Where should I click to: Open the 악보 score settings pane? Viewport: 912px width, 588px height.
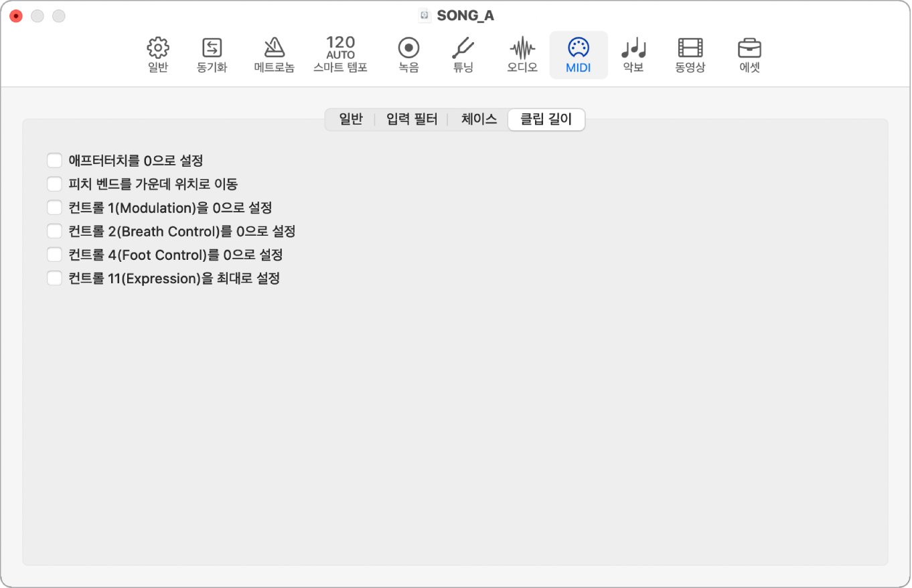[x=633, y=55]
